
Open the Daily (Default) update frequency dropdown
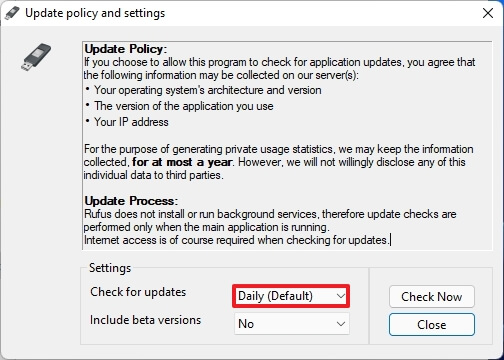(291, 296)
